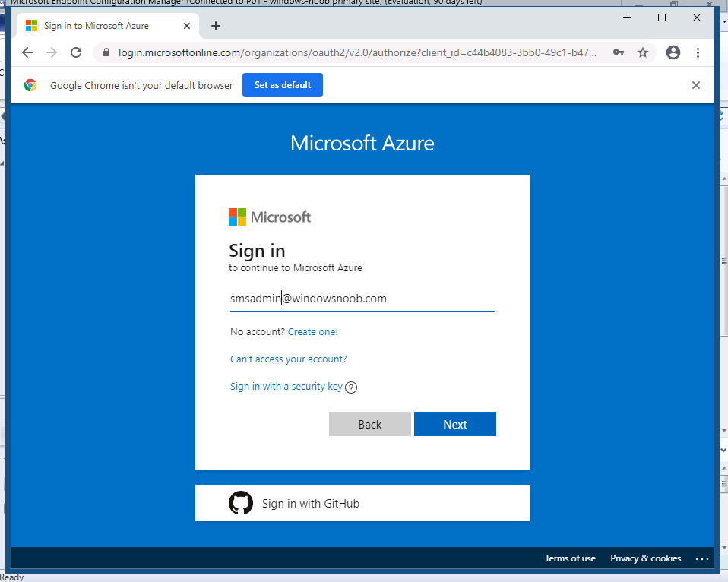Screen dimensions: 728x582
Task: Maximize the Chrome window
Action: coord(662,17)
